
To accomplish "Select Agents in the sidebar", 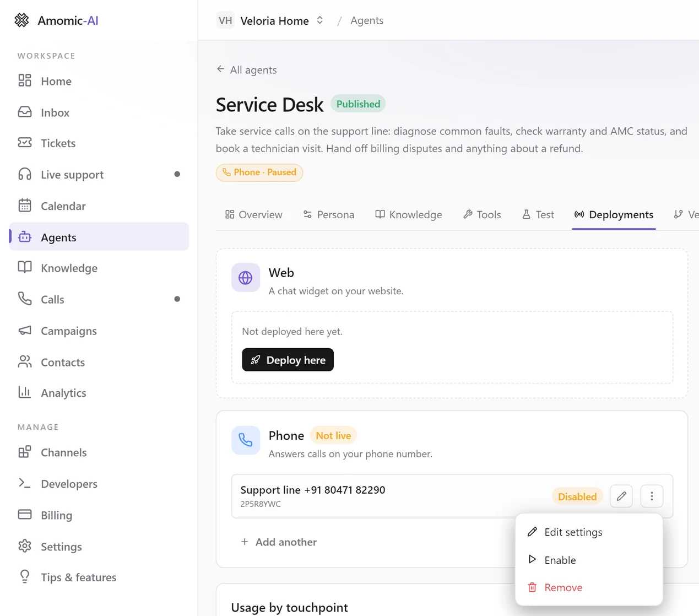I will 99,237.
